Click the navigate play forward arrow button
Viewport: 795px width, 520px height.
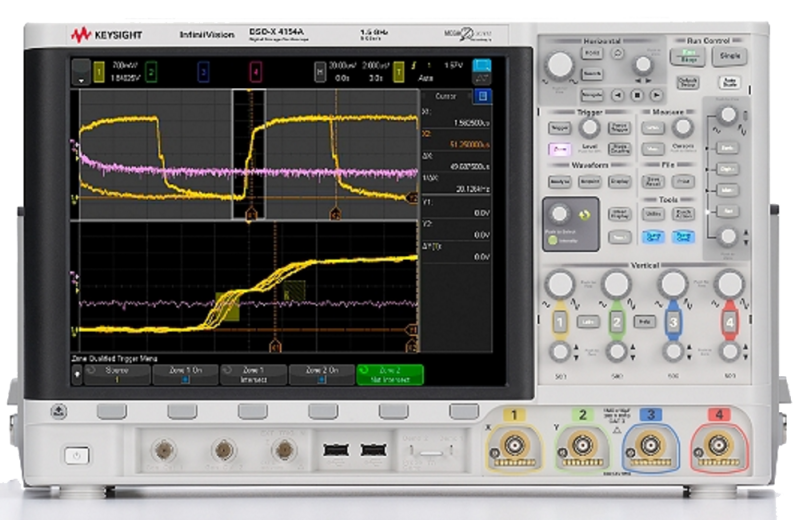coord(656,95)
